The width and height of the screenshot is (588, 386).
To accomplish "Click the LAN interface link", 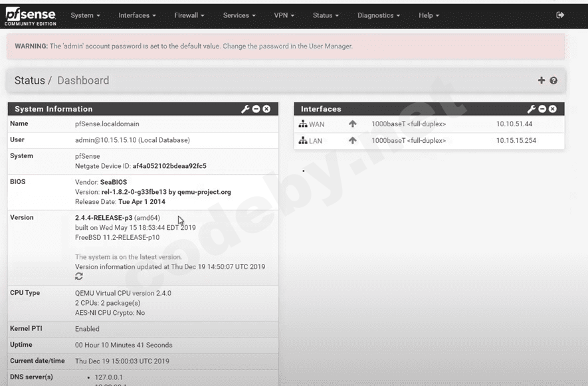I will tap(316, 141).
